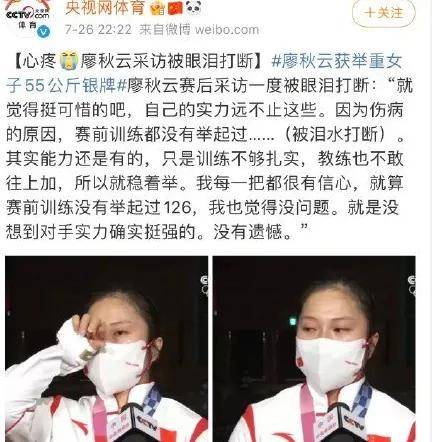Viewport: 432px width, 442px height.
Task: Open the CCTV体育 profile avatar
Action: click(x=28, y=18)
